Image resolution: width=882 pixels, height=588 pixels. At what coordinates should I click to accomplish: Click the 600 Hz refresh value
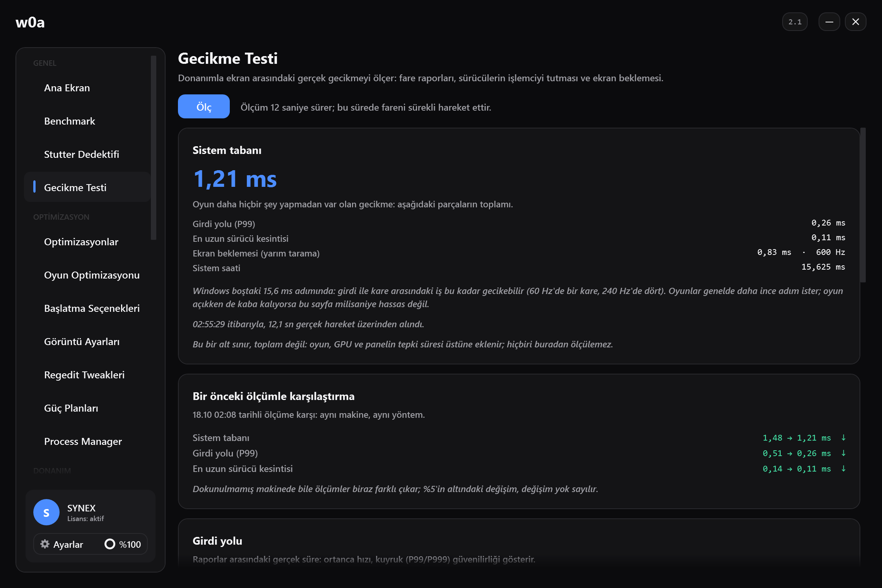click(x=831, y=252)
